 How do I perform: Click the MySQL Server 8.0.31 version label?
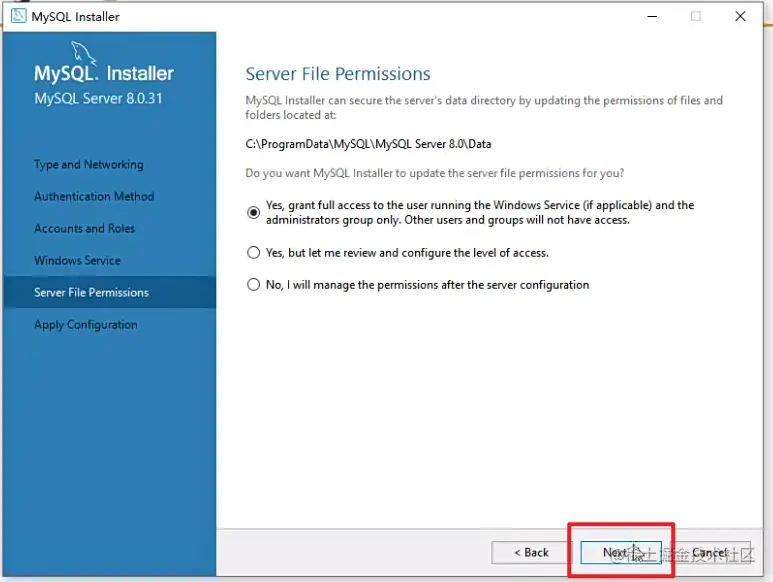click(98, 99)
